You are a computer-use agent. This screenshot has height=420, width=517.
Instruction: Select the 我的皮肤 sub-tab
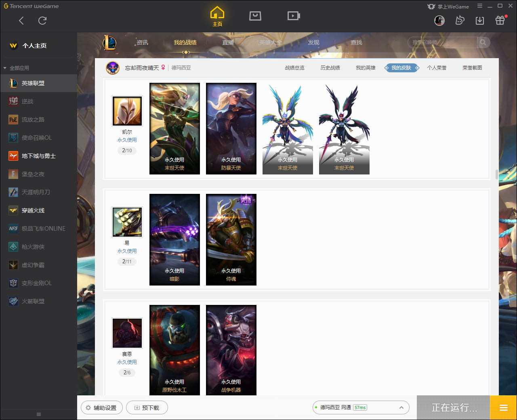click(x=401, y=68)
